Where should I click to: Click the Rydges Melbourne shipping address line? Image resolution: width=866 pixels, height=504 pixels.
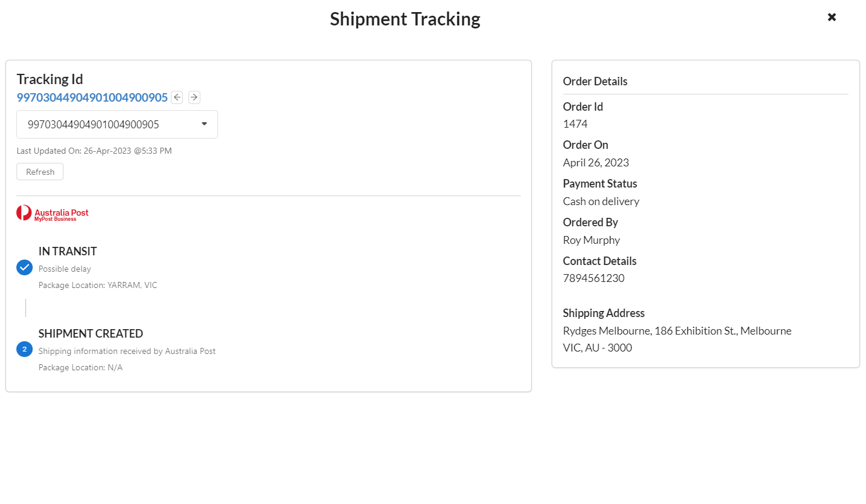tap(677, 331)
